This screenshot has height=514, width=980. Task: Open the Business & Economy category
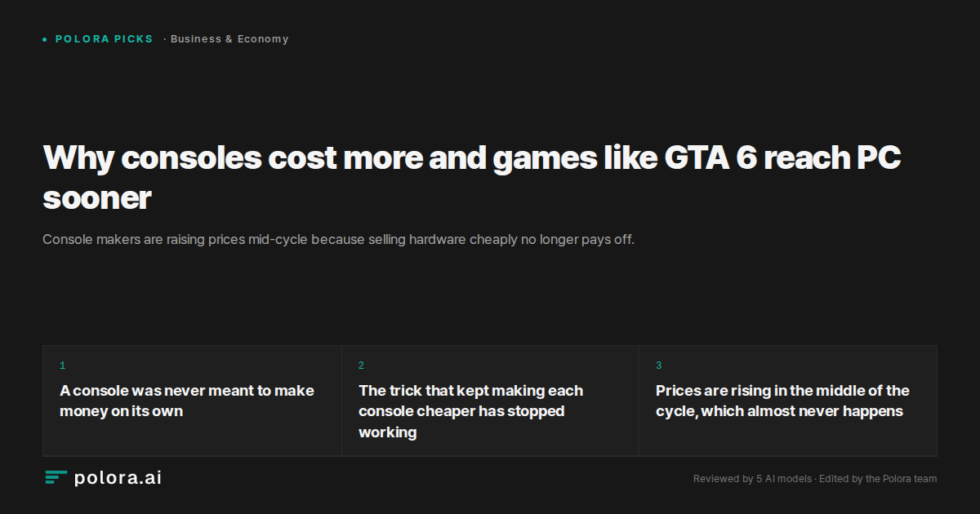229,39
